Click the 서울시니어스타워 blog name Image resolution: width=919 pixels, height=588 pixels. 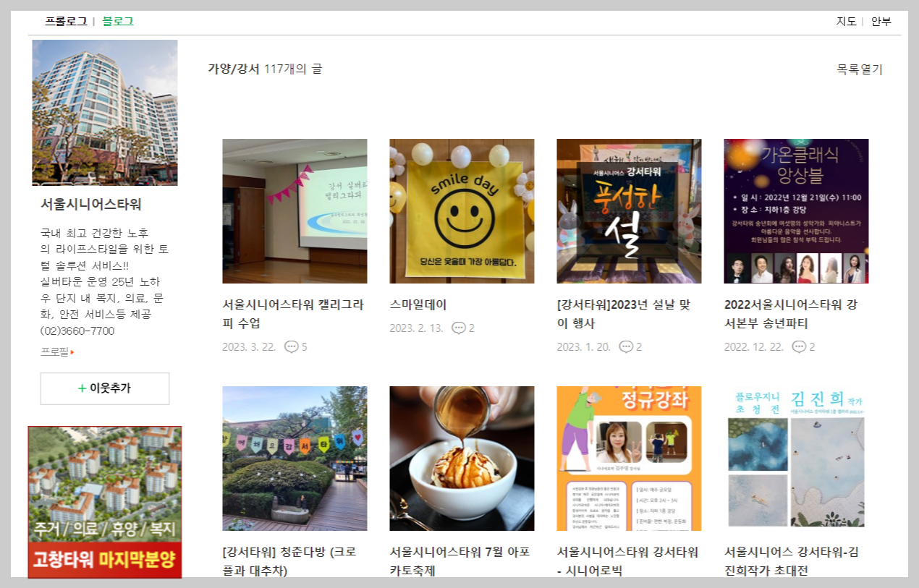[91, 204]
